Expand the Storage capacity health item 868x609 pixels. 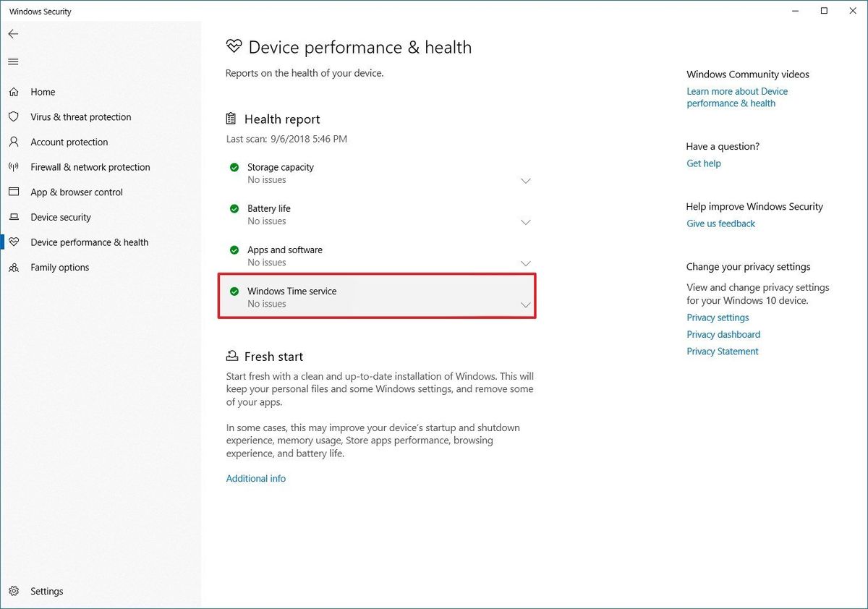click(x=526, y=181)
